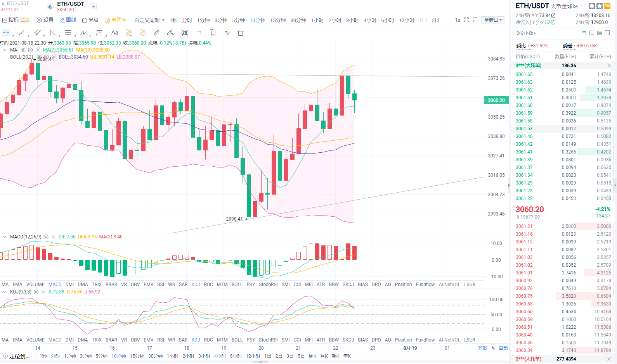
Task: Open 定位到... locate date selector
Action: [16, 356]
